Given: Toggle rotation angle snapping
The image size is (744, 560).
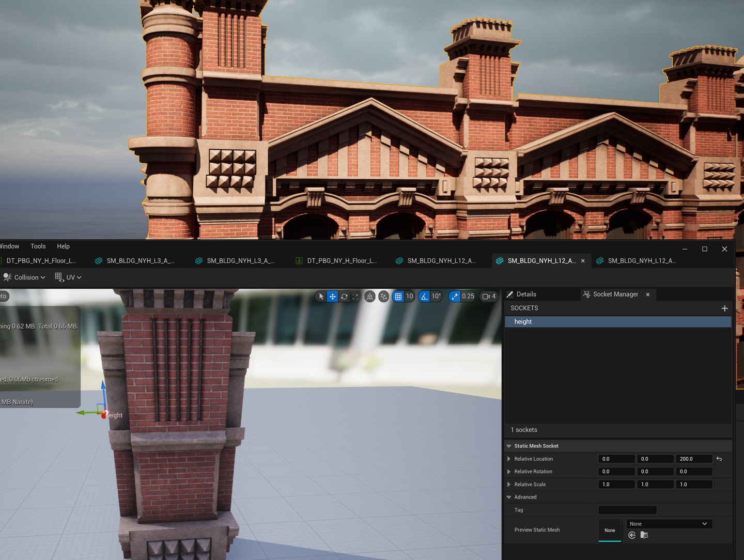Looking at the screenshot, I should [x=424, y=297].
